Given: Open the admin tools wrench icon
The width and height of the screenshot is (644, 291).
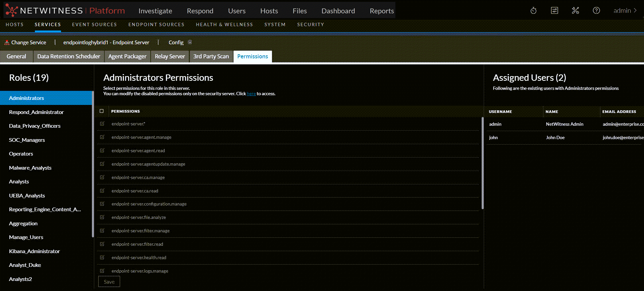Looking at the screenshot, I should click(x=576, y=11).
